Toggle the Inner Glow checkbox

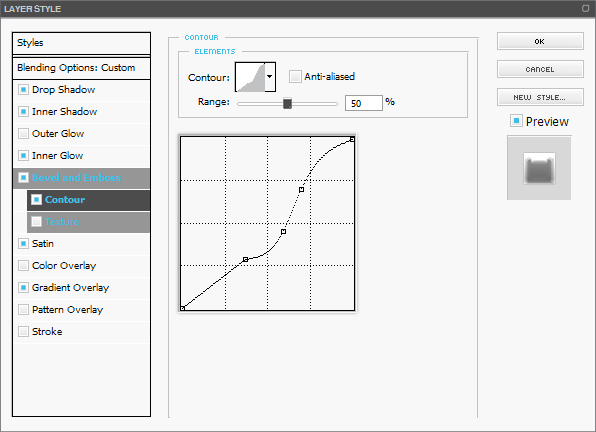click(x=23, y=156)
